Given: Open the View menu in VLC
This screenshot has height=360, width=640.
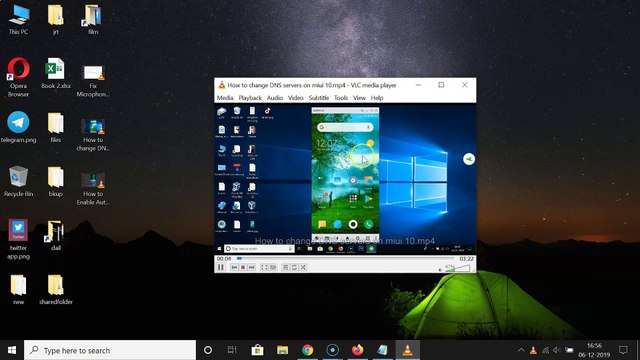Looking at the screenshot, I should [359, 98].
